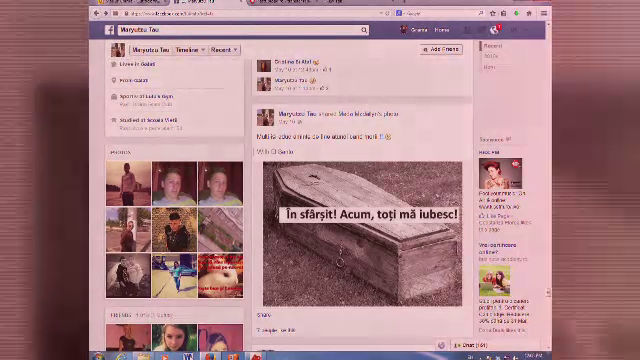
Task: Click the Firefox home icon
Action: [x=529, y=13]
